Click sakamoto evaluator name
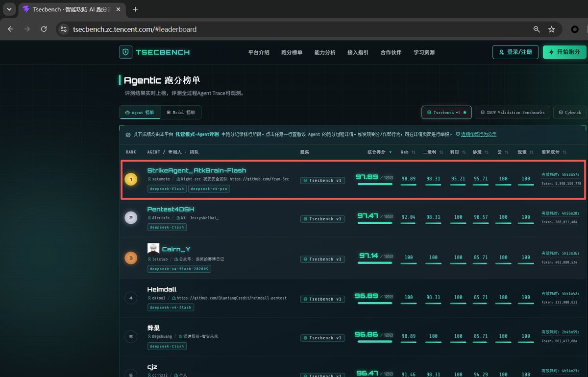The width and height of the screenshot is (588, 377). click(160, 179)
